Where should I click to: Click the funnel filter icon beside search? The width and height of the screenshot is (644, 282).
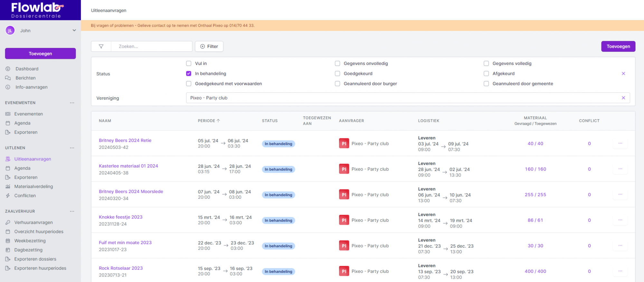(101, 46)
